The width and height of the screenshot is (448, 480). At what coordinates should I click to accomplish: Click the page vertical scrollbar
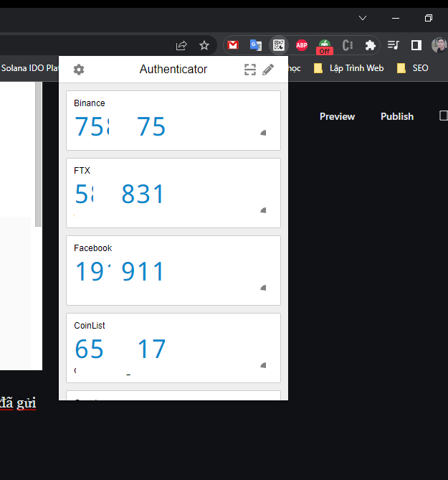click(38, 154)
